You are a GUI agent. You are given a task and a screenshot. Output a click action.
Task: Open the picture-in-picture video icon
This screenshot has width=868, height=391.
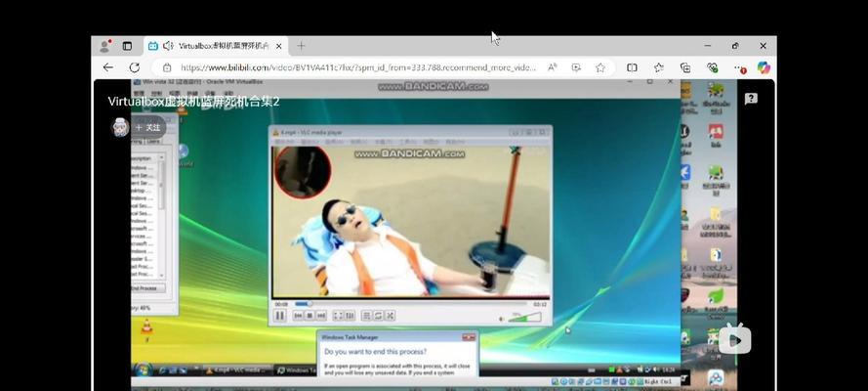[x=576, y=67]
